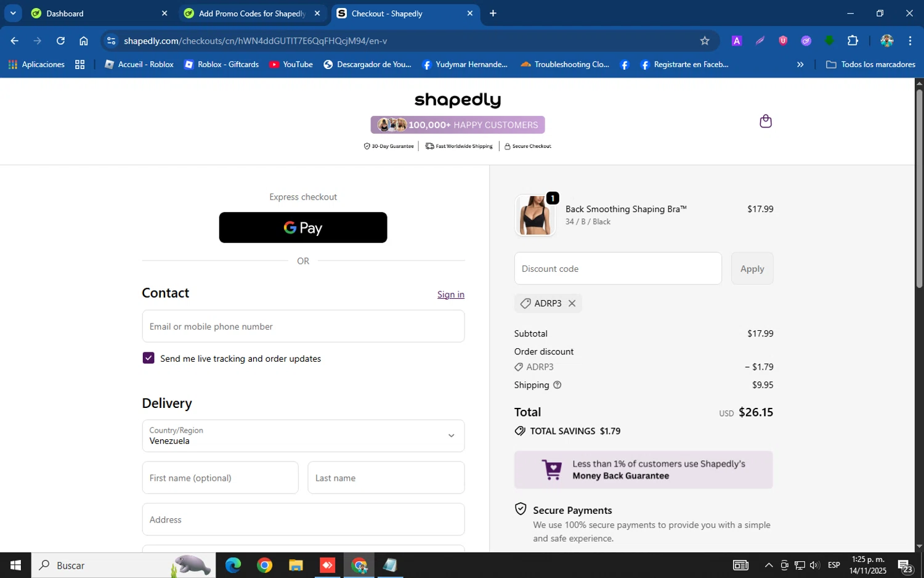
Task: Click the Sign in link
Action: [x=451, y=295]
